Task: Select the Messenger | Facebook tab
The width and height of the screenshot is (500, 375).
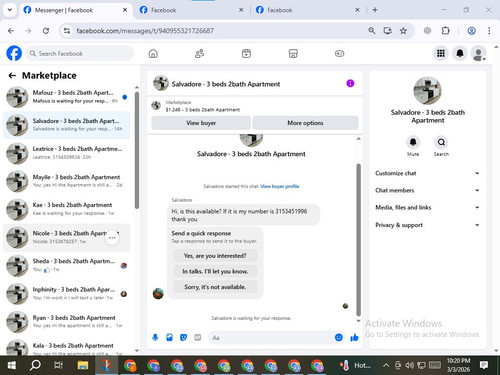Action: pyautogui.click(x=75, y=10)
